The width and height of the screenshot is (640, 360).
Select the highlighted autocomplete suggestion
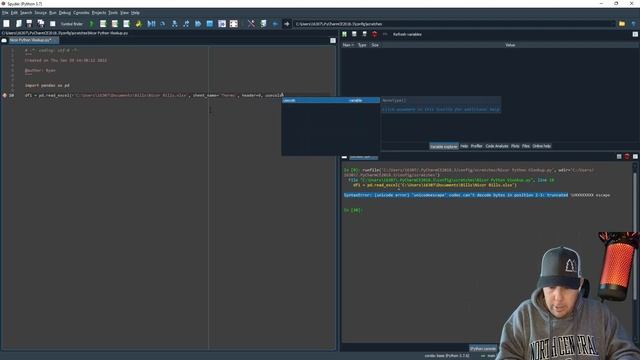coord(331,100)
